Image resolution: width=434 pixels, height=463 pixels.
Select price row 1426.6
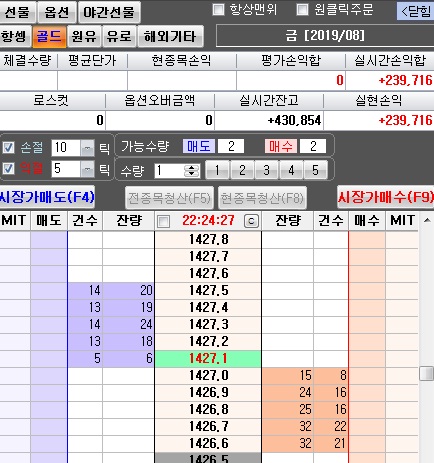pyautogui.click(x=208, y=444)
